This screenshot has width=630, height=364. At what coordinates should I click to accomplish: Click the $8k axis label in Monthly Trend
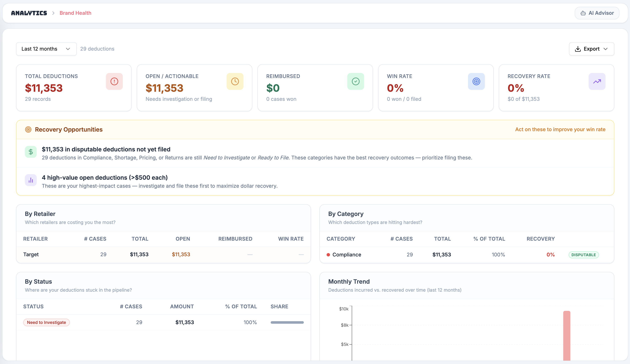tap(345, 325)
